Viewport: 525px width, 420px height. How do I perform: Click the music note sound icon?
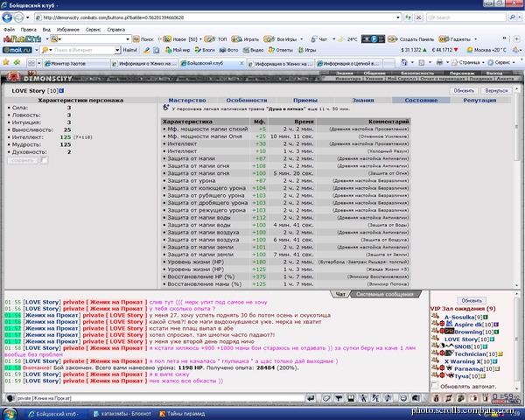[x=388, y=398]
